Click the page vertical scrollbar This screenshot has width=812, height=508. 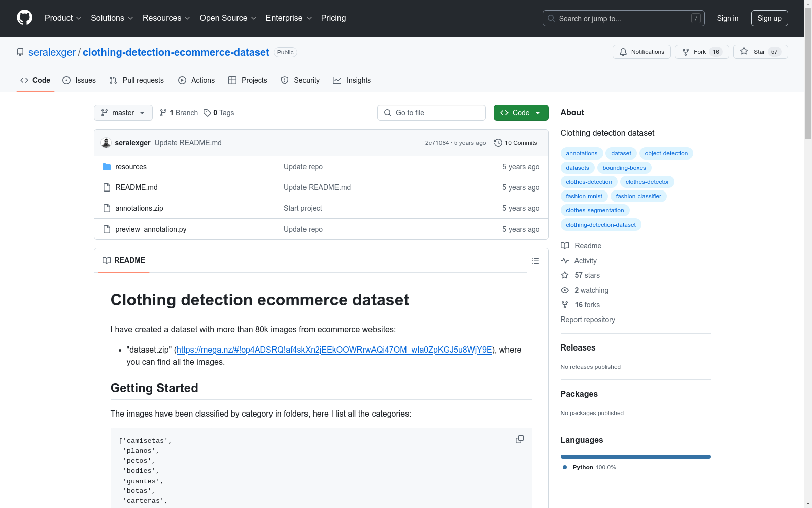[x=808, y=74]
